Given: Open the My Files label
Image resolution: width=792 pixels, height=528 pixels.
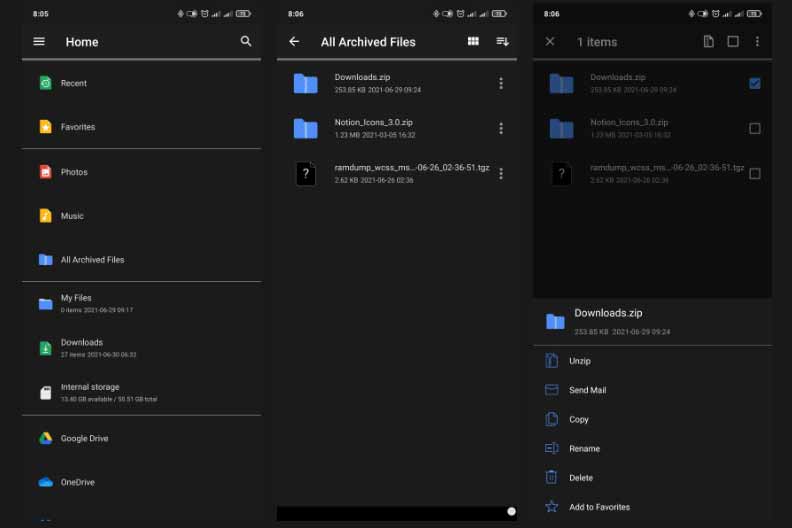Looking at the screenshot, I should point(76,298).
